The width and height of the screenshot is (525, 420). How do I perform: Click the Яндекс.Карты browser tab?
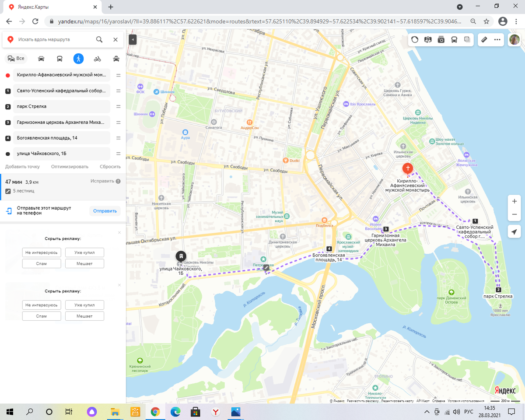click(53, 7)
